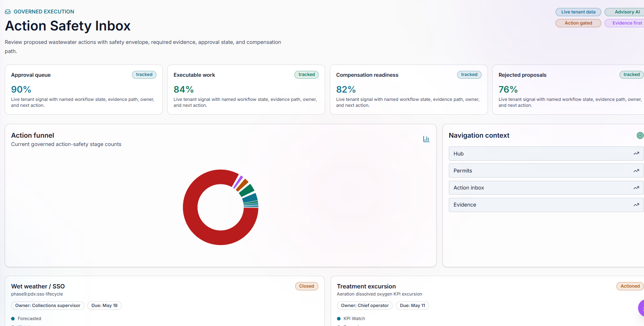Click the Action gated badge
Screen dimensions: 644x326
[578, 23]
